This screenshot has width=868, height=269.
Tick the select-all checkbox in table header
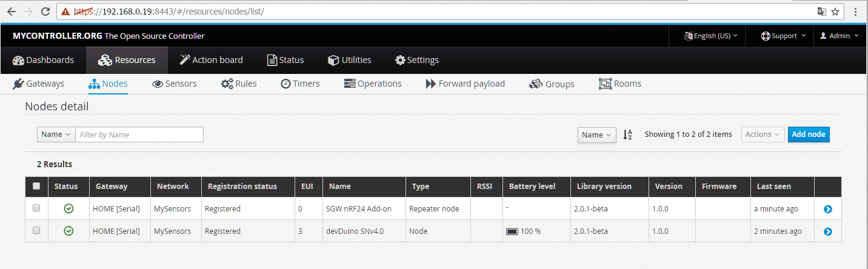[36, 186]
